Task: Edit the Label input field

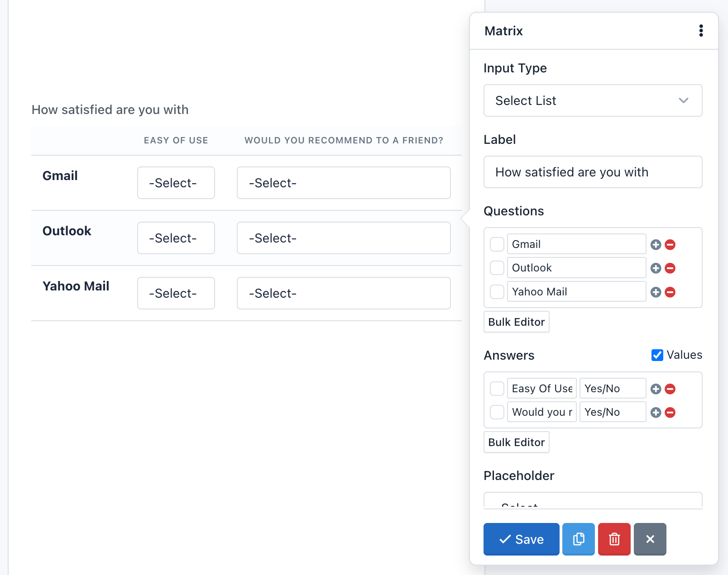Action: 593,172
